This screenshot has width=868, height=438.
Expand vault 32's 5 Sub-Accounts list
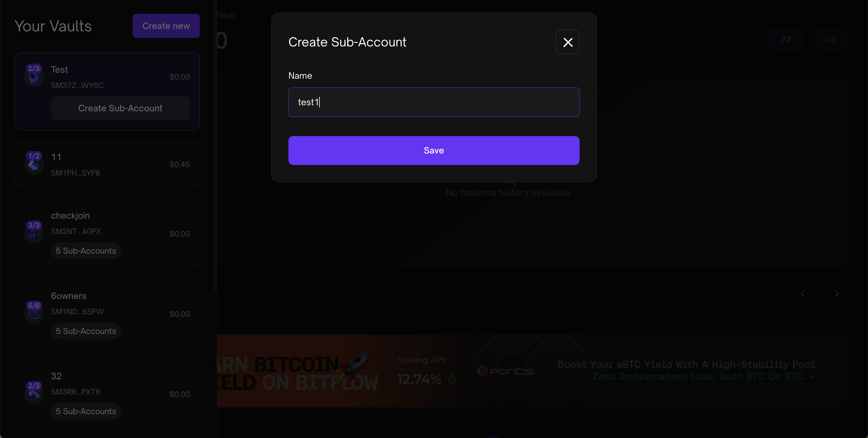click(x=86, y=411)
